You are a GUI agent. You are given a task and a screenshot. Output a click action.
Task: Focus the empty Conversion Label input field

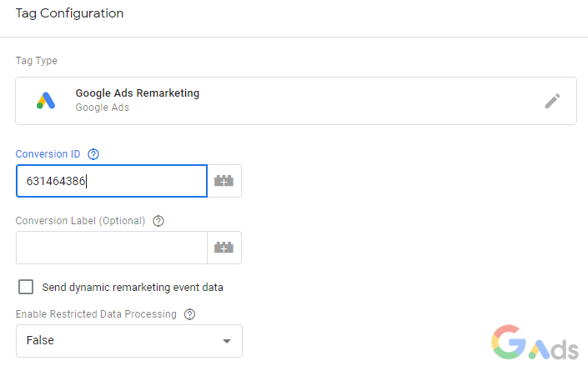[111, 248]
